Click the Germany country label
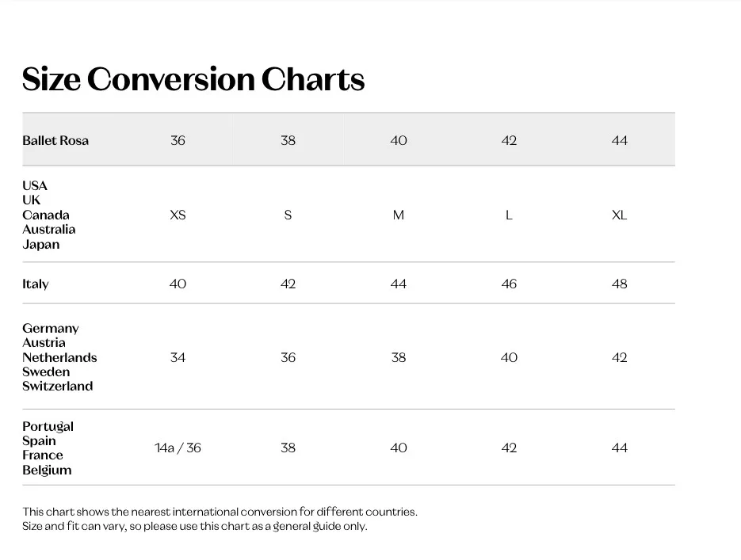This screenshot has height=560, width=741. pyautogui.click(x=51, y=328)
